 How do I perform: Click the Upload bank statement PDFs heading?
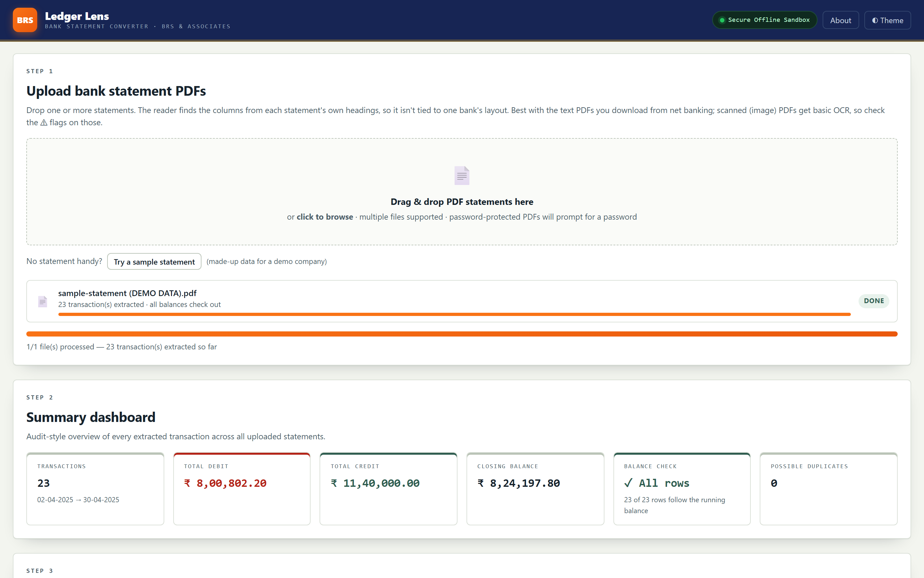pyautogui.click(x=116, y=91)
